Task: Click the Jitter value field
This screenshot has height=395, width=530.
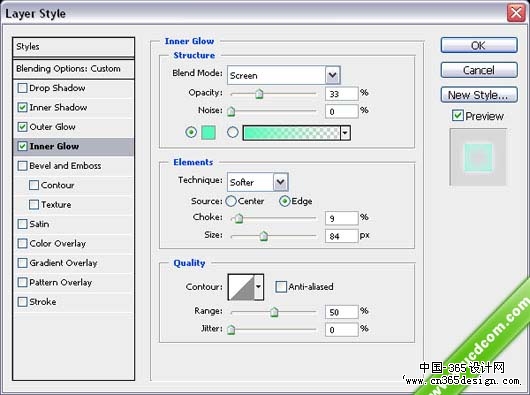Action: (x=341, y=329)
